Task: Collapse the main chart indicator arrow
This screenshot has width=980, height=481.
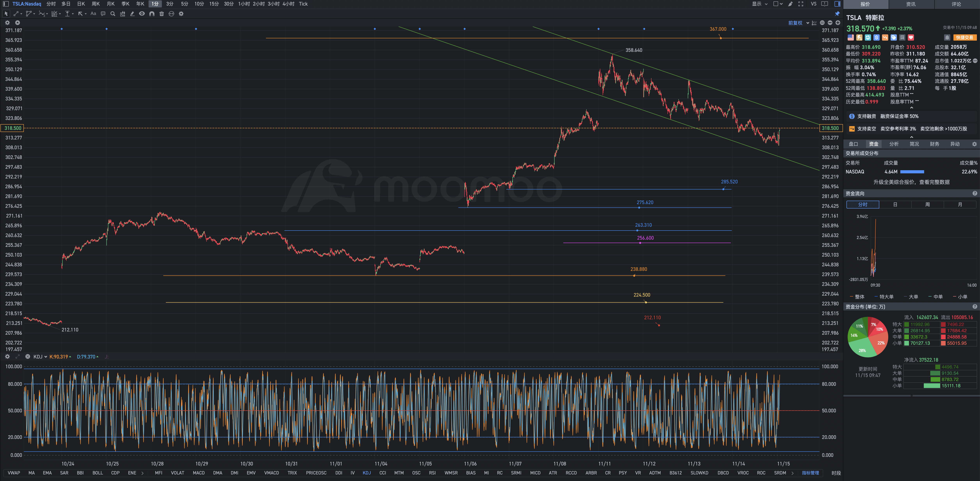Action: pos(17,23)
